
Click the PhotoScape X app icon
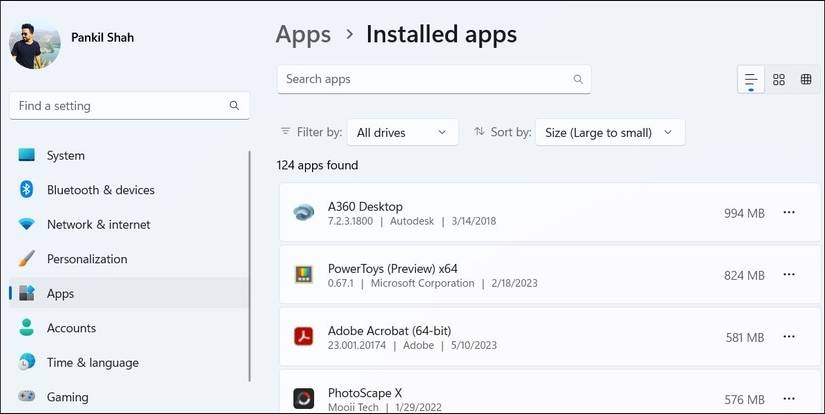(304, 398)
